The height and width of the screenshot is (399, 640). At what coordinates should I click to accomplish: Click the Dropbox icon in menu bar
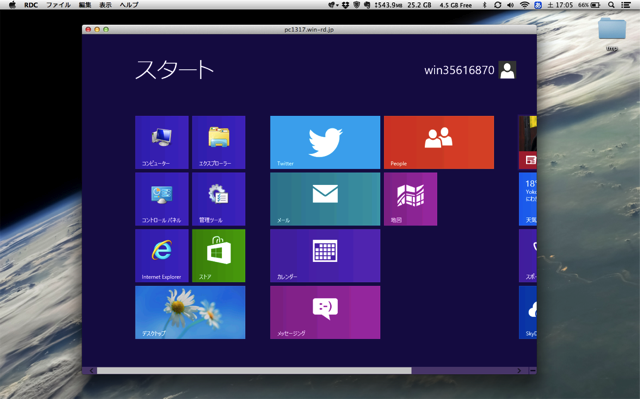point(345,5)
